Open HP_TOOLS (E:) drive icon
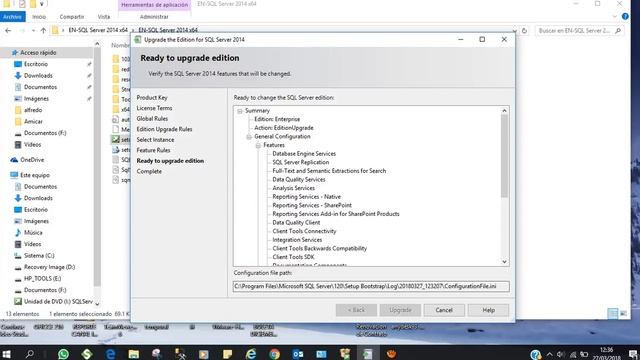This screenshot has width=640, height=360. (18, 279)
